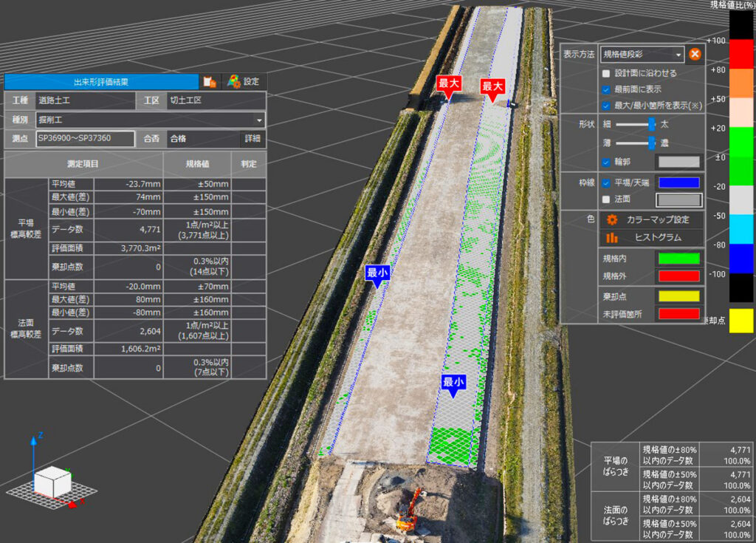Image resolution: width=756 pixels, height=543 pixels.
Task: Click the blue 平場/天端 color swatch
Action: [678, 182]
